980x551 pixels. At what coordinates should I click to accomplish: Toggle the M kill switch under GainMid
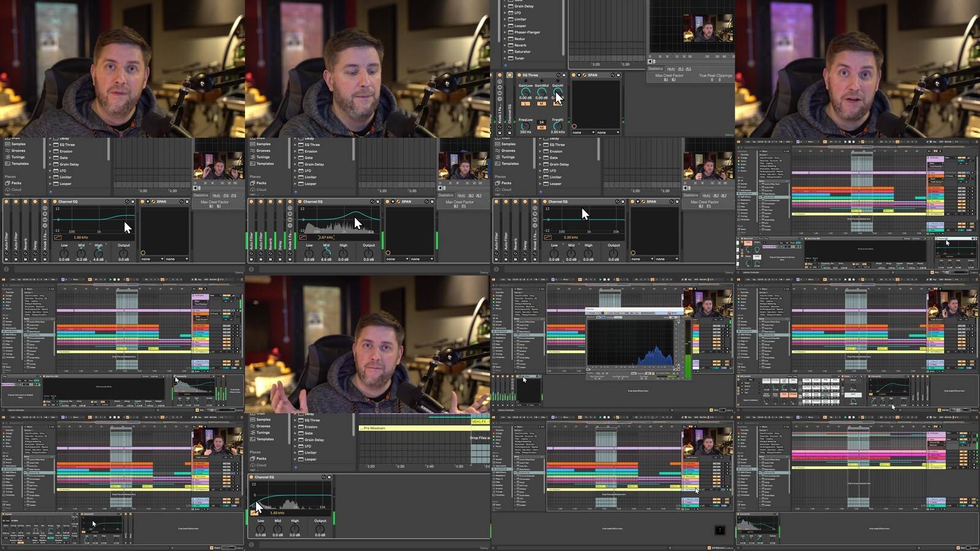click(x=541, y=103)
